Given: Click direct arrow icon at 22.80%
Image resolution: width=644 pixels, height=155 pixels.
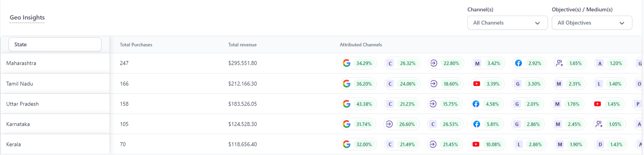Looking at the screenshot, I should pos(434,63).
